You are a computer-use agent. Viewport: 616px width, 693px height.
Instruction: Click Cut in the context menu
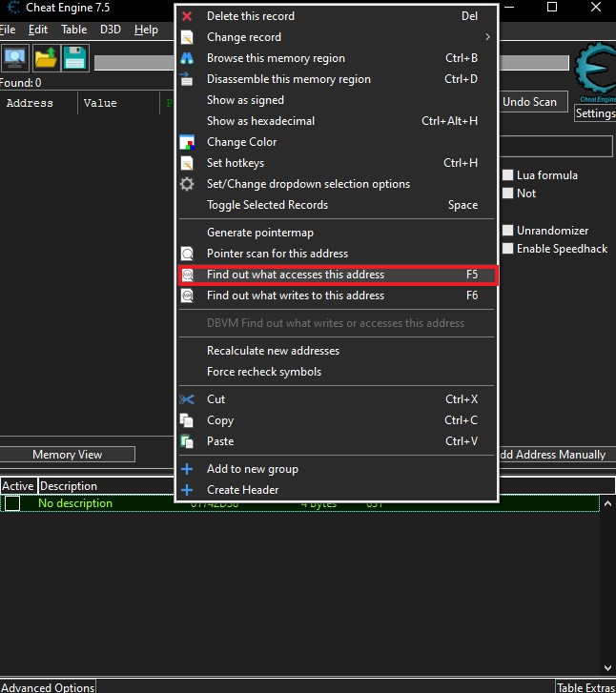tap(216, 399)
